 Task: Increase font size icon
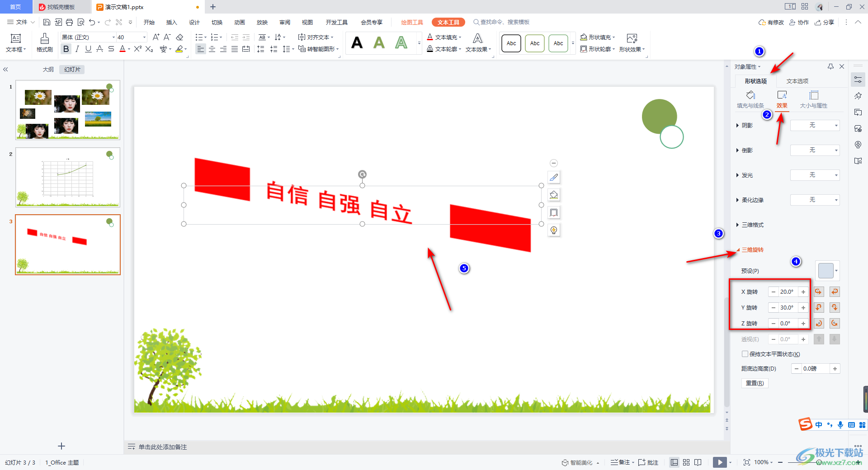[x=156, y=37]
